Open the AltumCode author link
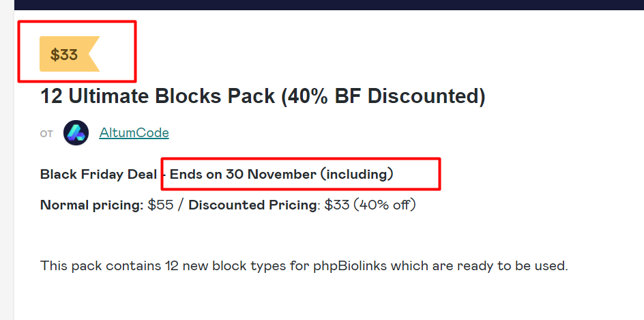Viewport: 644px width, 320px height. [134, 132]
